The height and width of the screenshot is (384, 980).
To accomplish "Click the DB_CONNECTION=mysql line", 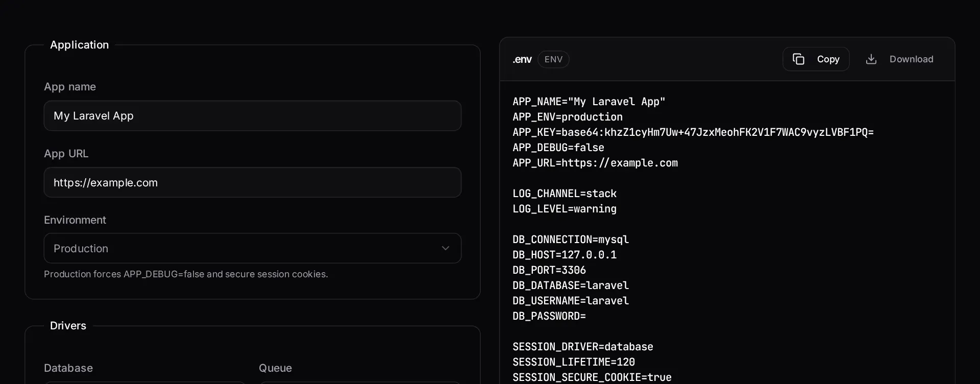I will [571, 239].
